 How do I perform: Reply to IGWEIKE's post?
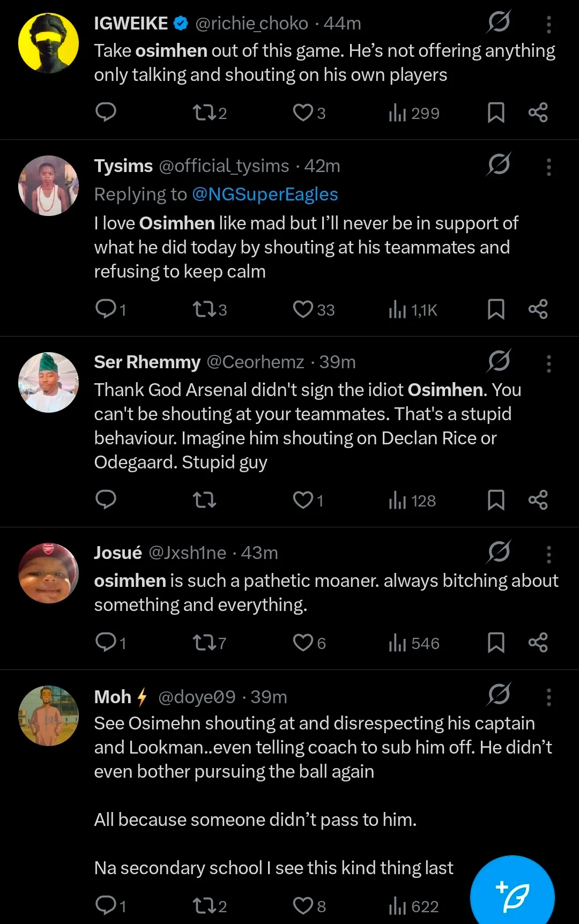click(106, 113)
